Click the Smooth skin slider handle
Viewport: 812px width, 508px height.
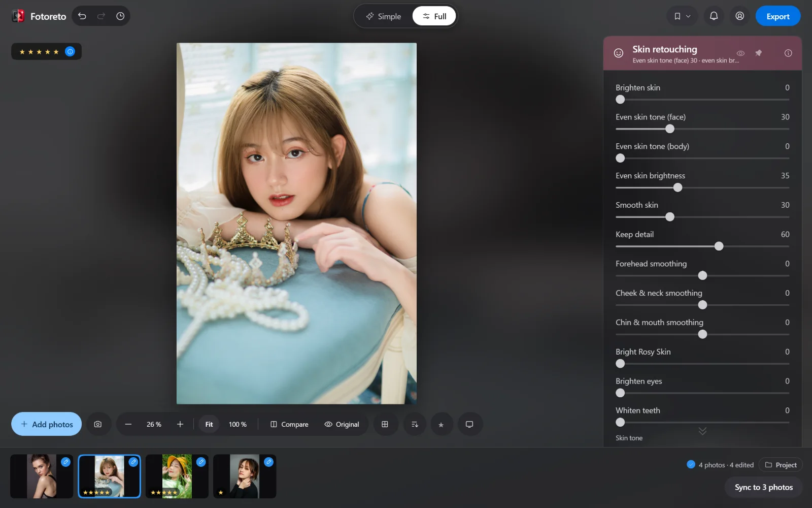click(x=670, y=217)
